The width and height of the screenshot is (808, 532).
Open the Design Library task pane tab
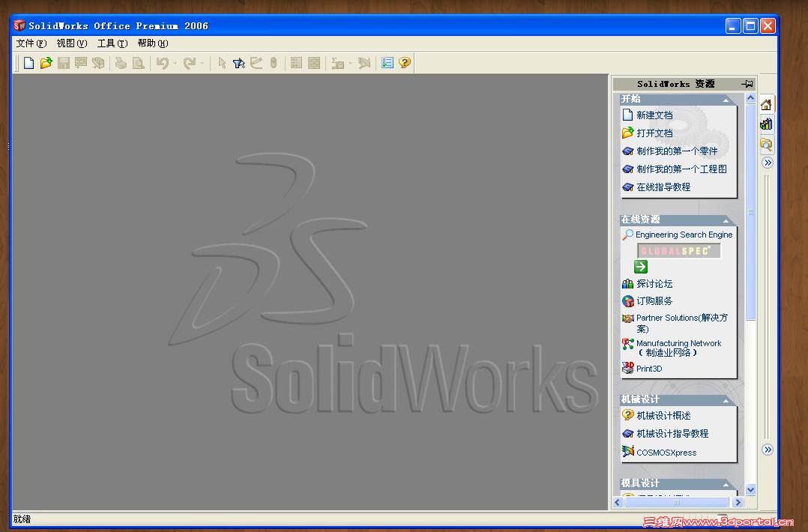pyautogui.click(x=766, y=124)
